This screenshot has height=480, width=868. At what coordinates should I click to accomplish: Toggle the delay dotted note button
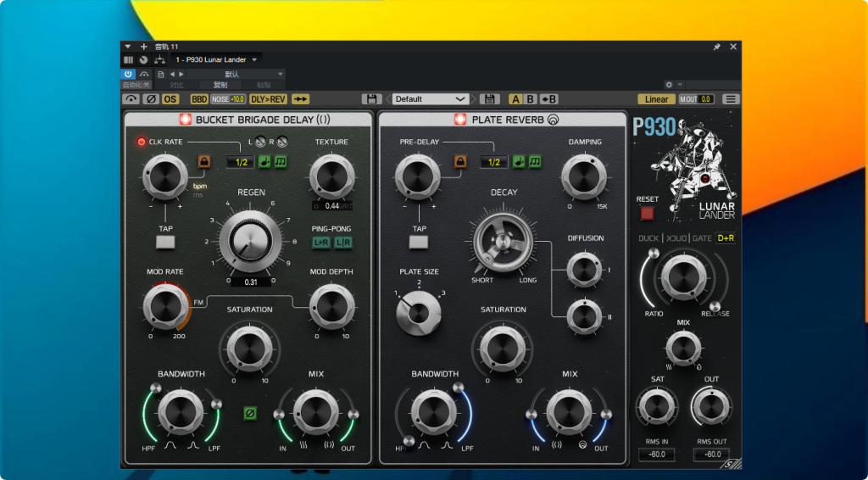pos(264,162)
